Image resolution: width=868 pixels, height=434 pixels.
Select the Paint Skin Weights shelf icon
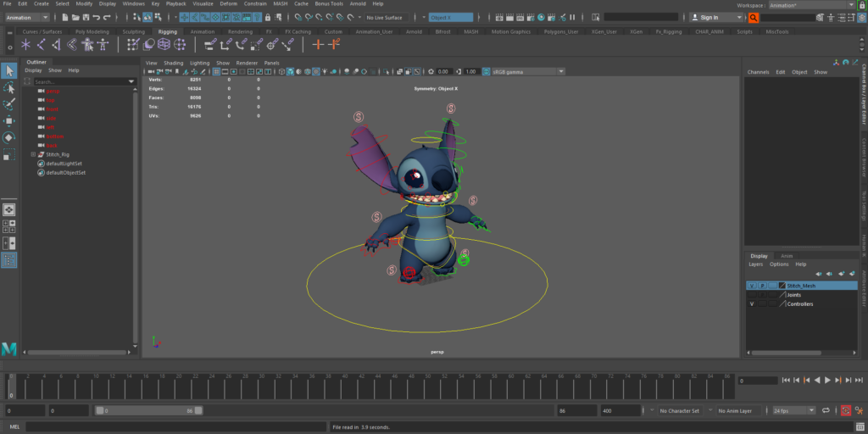point(133,44)
